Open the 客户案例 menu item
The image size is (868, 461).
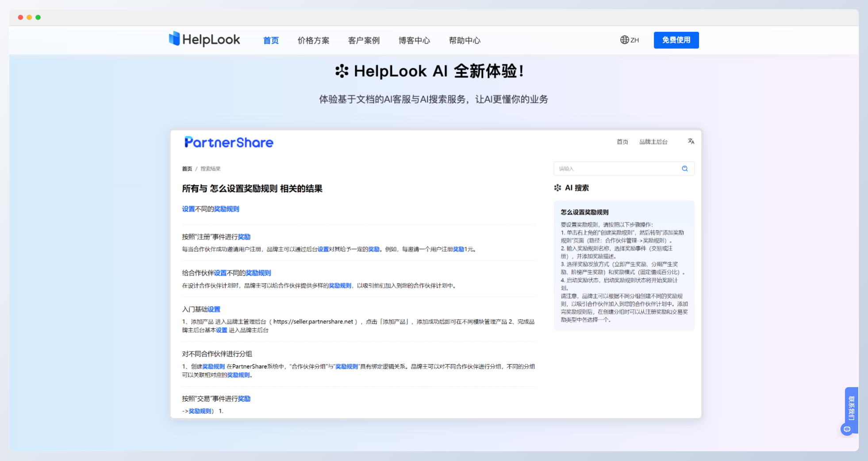point(364,40)
